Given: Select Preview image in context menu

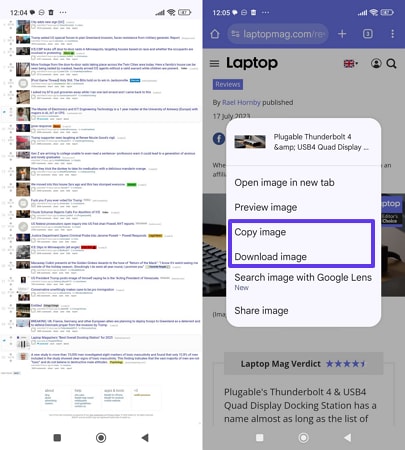Looking at the screenshot, I should click(266, 207).
